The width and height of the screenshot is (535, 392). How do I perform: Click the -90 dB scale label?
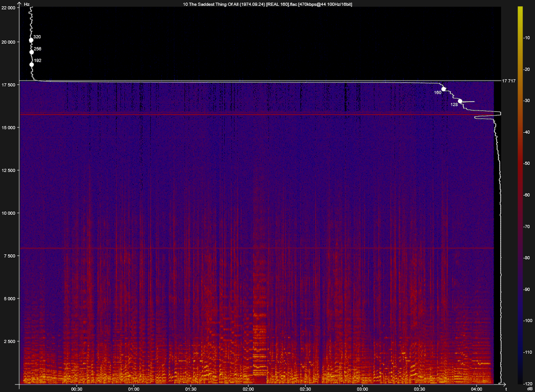(x=527, y=290)
